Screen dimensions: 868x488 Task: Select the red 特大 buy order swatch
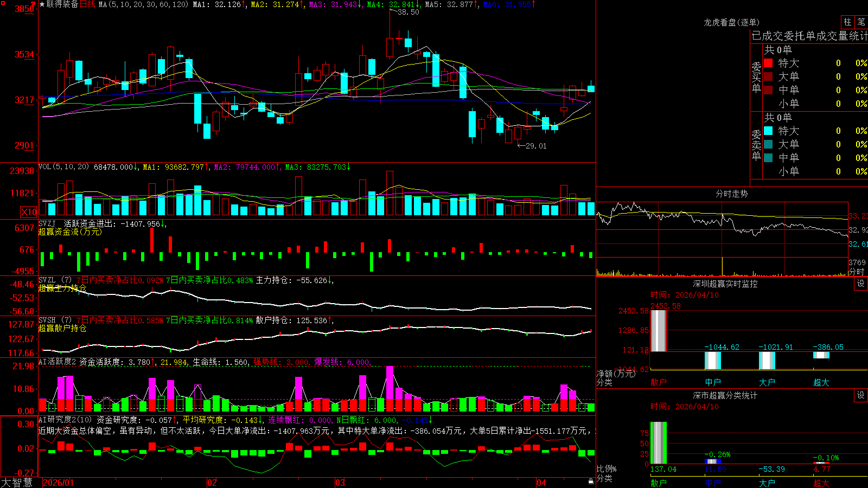(768, 63)
